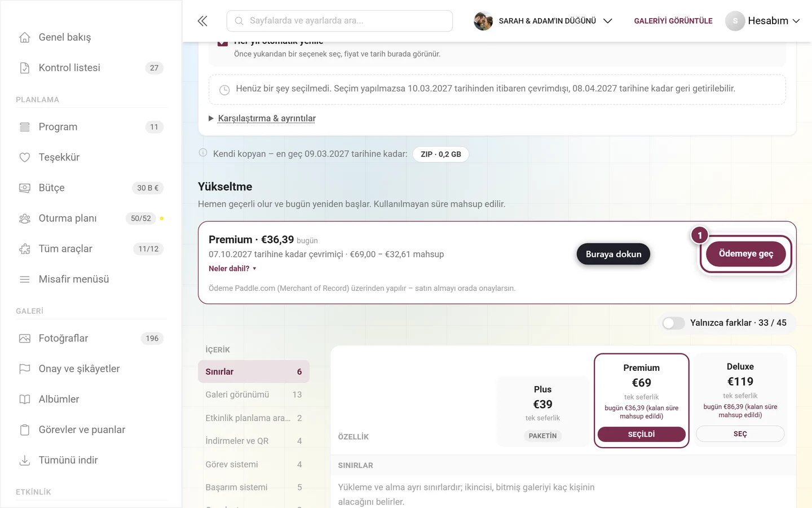Toggle the automatic yearly renewal checkbox
This screenshot has height=508, width=812.
tap(223, 42)
